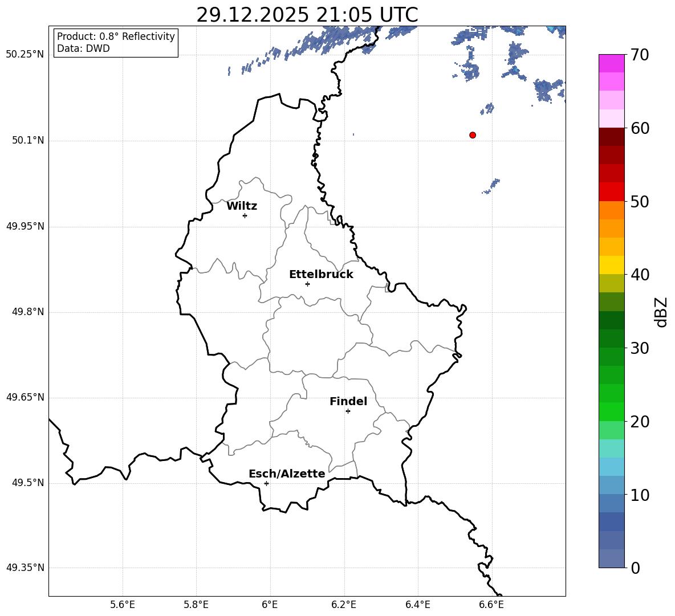This screenshot has height=616, width=675.
Task: Pick the slate blue swatch at 0 dBZ
Action: click(612, 558)
